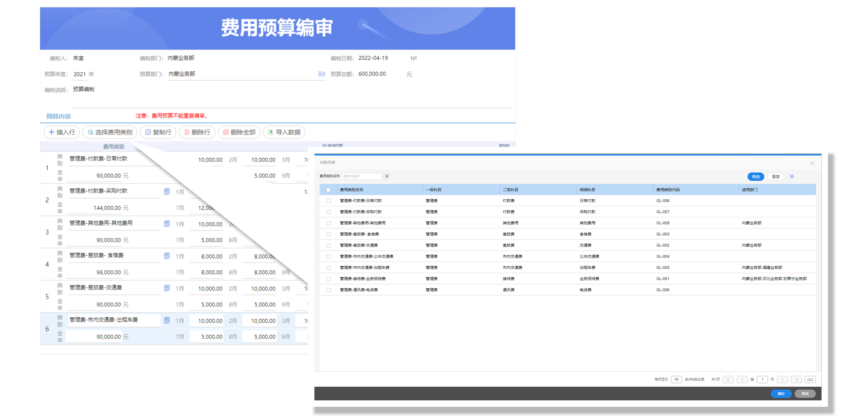Check the 管理费-差旅费- 食宿费 row checkbox

pyautogui.click(x=328, y=234)
